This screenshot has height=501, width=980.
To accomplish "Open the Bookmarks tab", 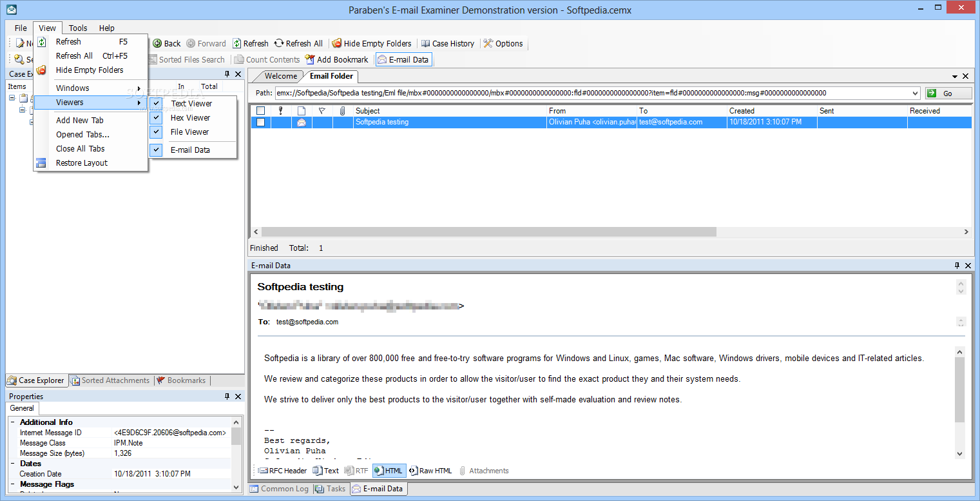I will tap(181, 380).
